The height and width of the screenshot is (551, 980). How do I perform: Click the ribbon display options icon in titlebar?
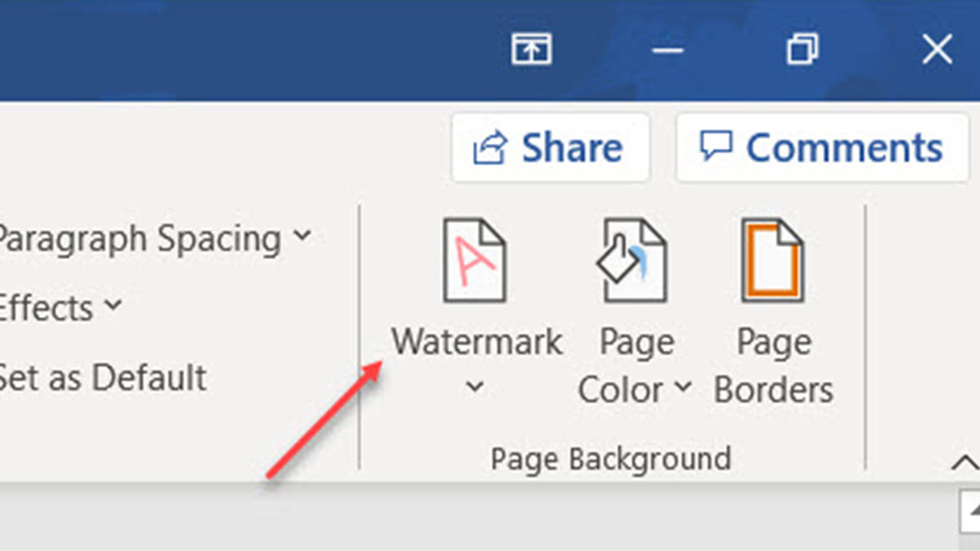point(531,49)
